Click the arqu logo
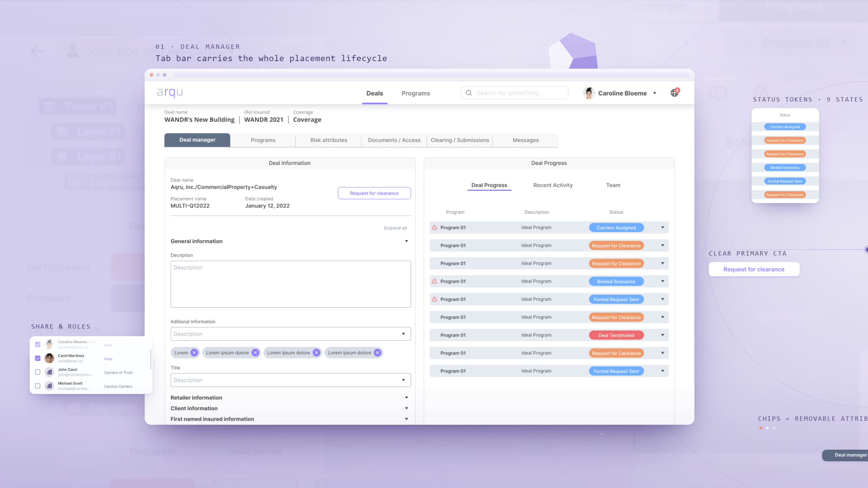 [170, 93]
